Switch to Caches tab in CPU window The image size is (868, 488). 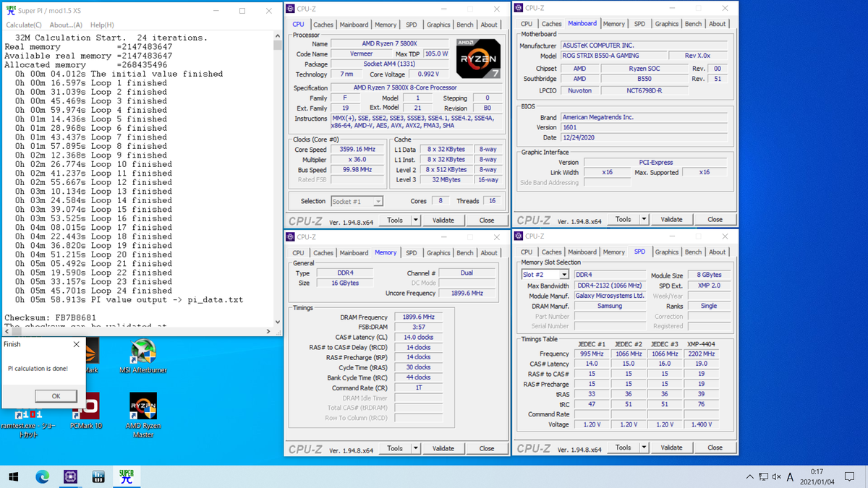point(323,25)
